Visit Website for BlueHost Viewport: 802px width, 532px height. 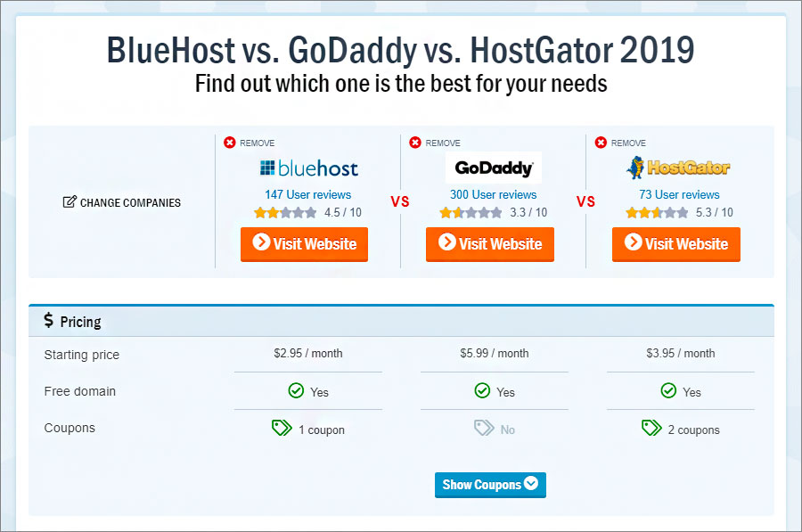click(x=305, y=244)
